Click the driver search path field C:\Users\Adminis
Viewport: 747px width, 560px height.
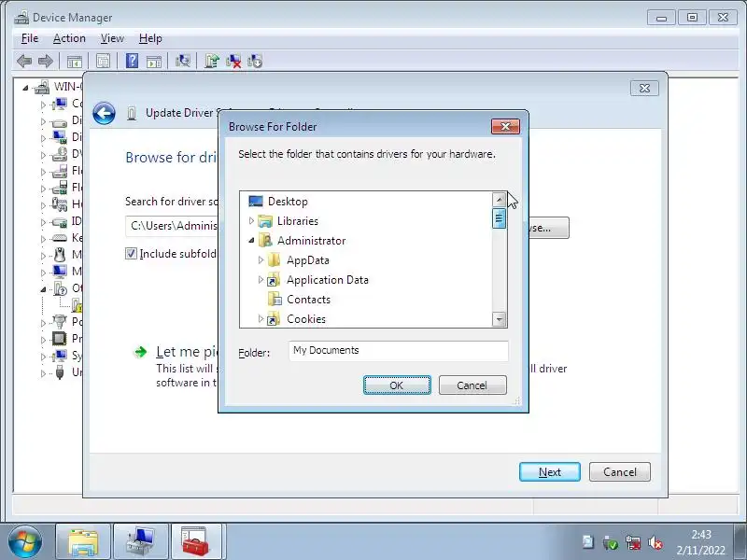tap(172, 226)
